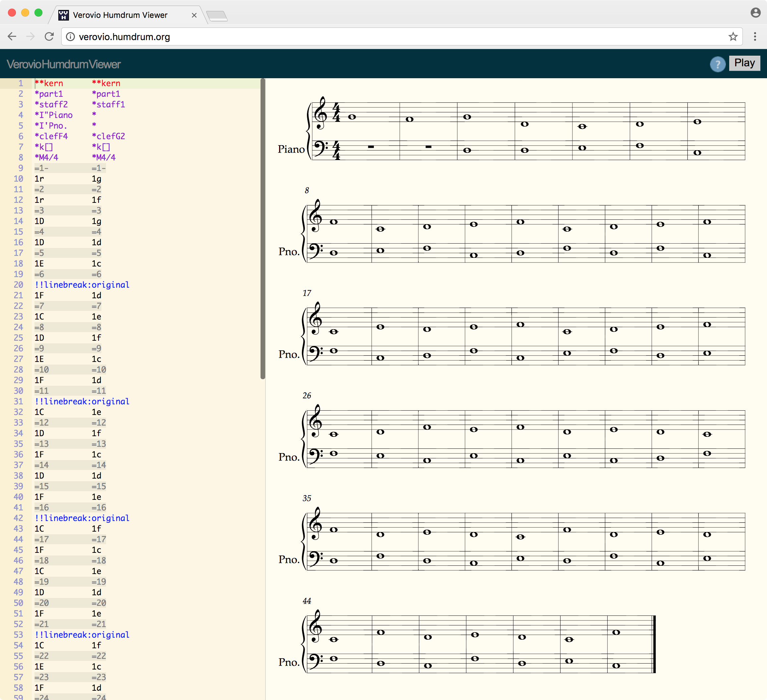Switch to the Verovio Humdrum Viewer tab
This screenshot has width=767, height=700.
[122, 15]
